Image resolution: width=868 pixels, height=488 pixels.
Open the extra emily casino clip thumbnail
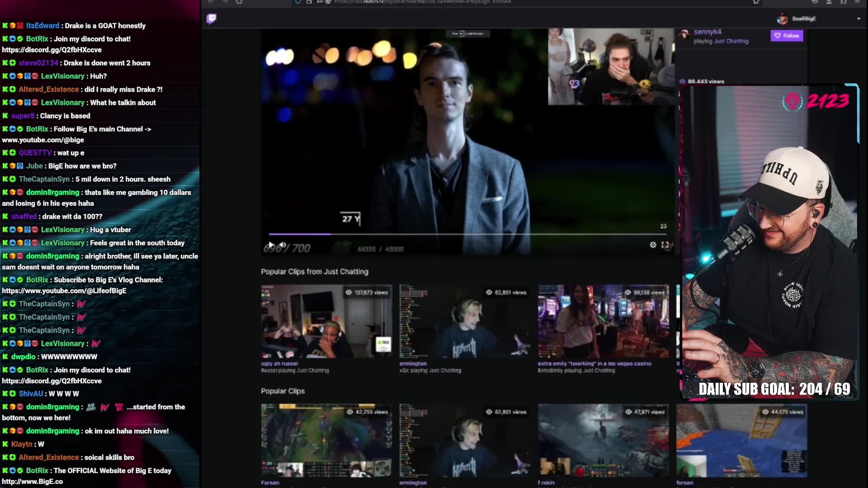tap(603, 321)
